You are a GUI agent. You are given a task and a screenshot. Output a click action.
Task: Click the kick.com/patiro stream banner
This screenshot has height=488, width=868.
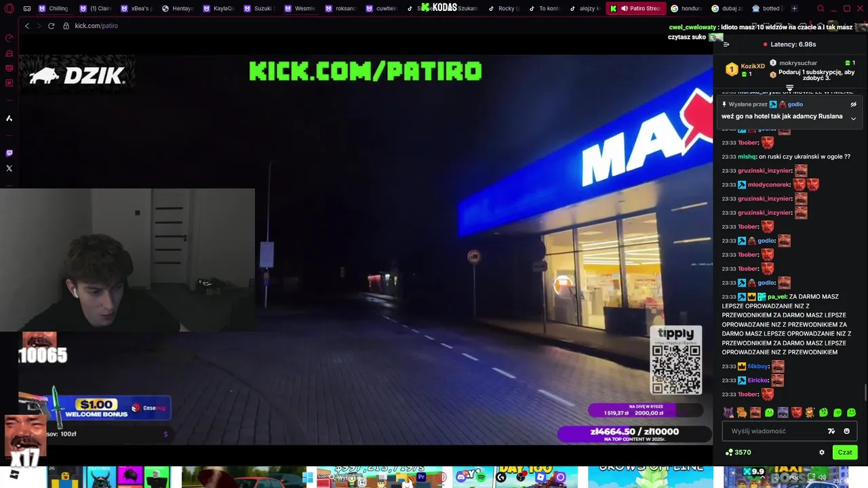tap(366, 70)
